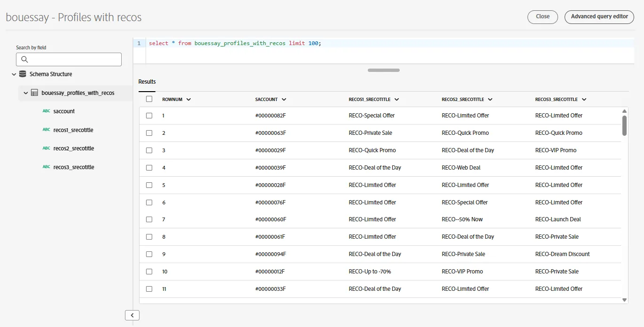The height and width of the screenshot is (327, 644).
Task: Click the RECO-Dream Discount cell
Action: click(562, 254)
